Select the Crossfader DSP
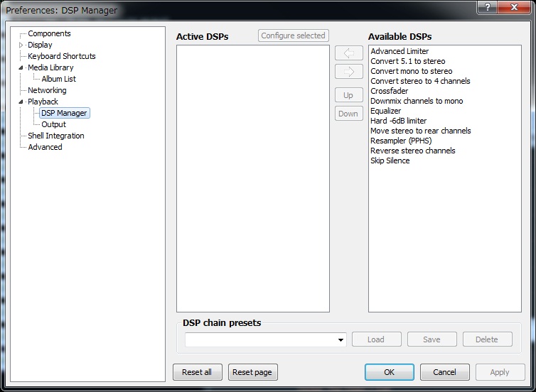Image resolution: width=536 pixels, height=392 pixels. [390, 91]
